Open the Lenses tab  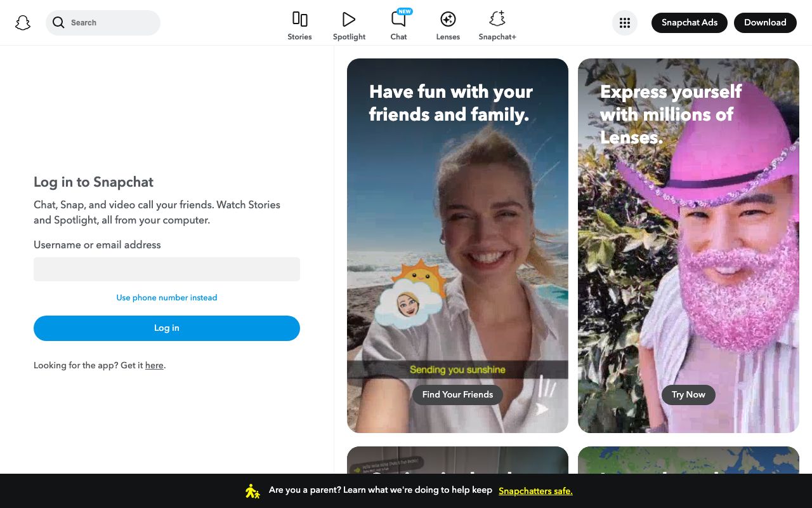[x=448, y=26]
